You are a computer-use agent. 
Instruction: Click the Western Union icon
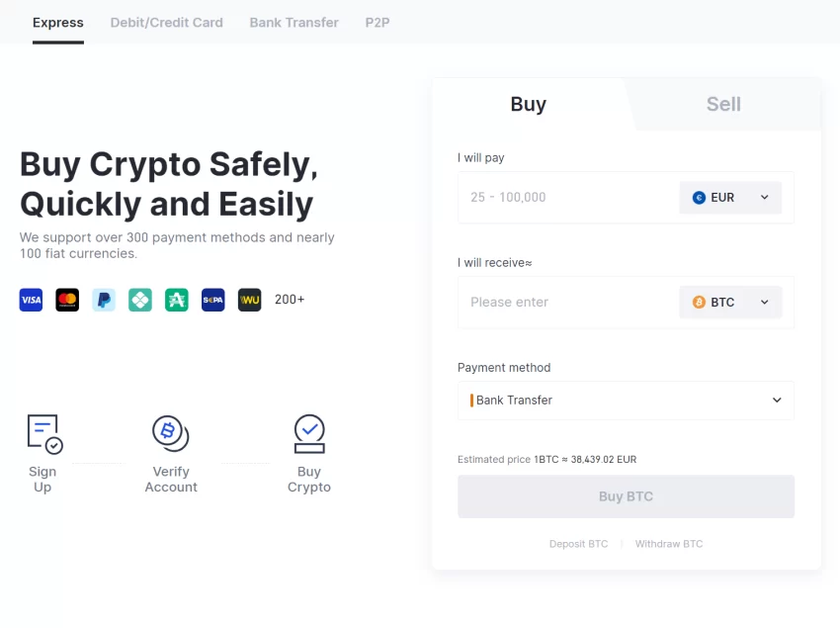[x=249, y=300]
